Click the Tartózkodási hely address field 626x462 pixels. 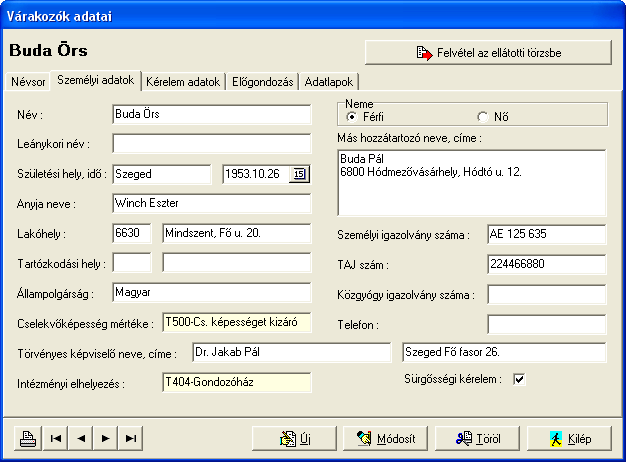[x=236, y=263]
